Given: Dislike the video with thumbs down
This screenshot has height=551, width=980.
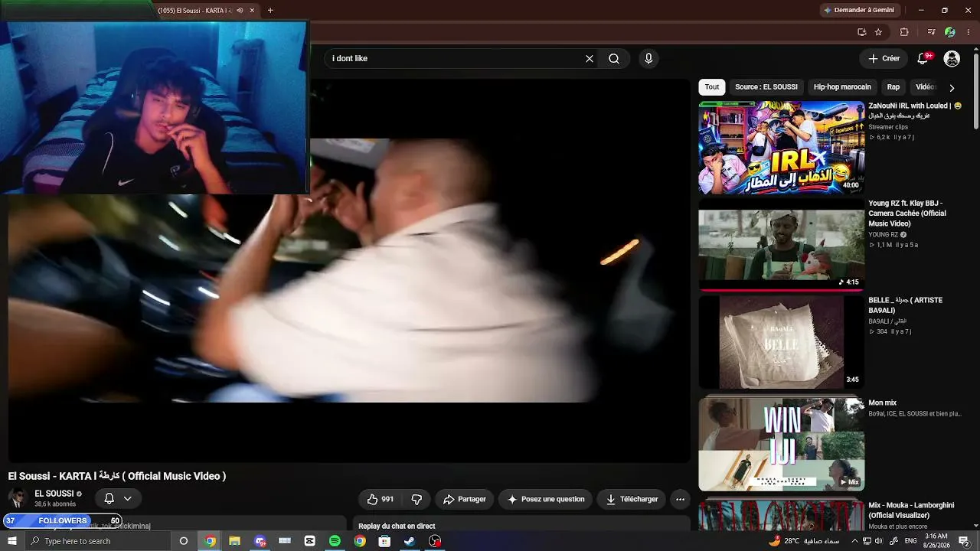Looking at the screenshot, I should 416,500.
